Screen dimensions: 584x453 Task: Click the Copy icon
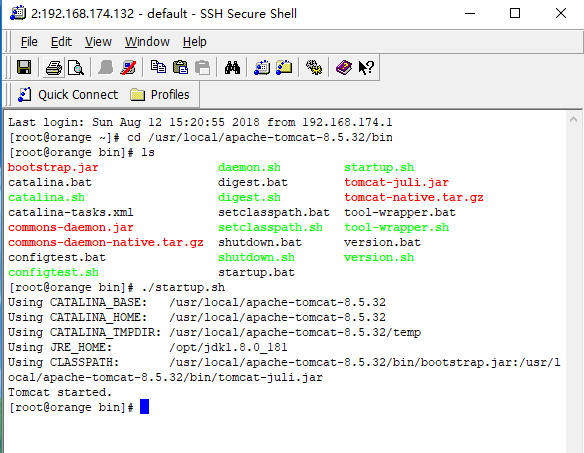[158, 67]
